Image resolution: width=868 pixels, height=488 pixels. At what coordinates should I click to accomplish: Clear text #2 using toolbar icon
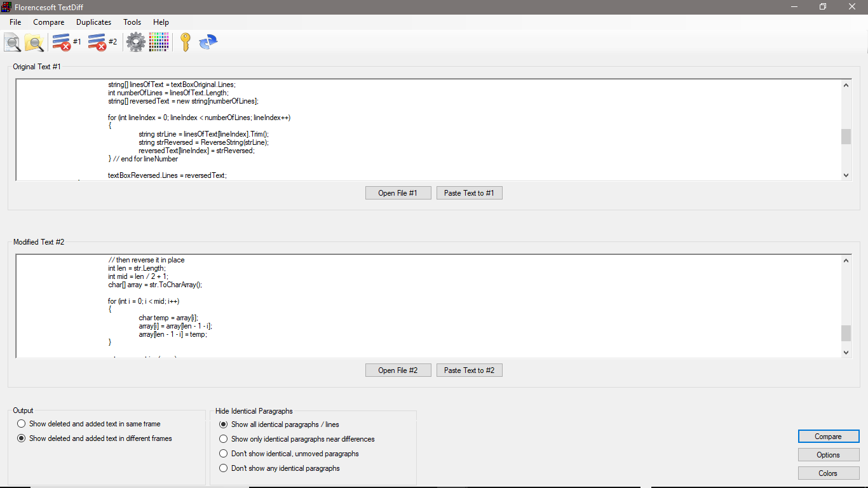[x=97, y=43]
